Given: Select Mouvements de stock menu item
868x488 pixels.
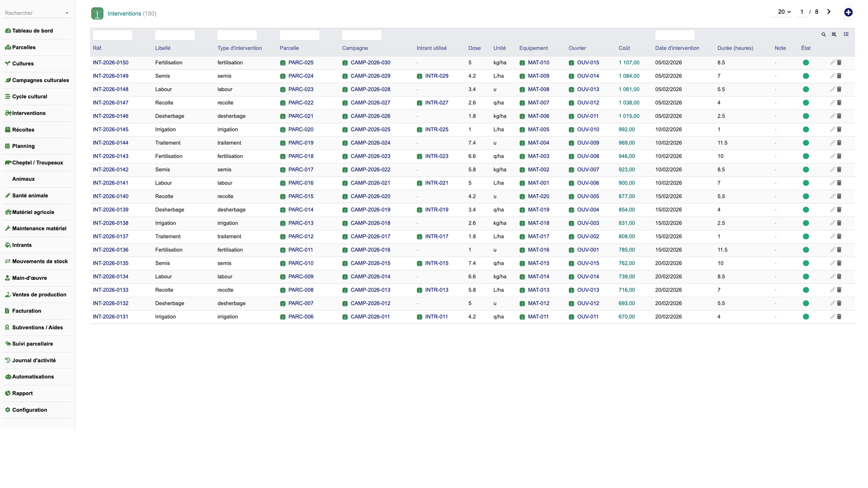Looking at the screenshot, I should coord(40,261).
